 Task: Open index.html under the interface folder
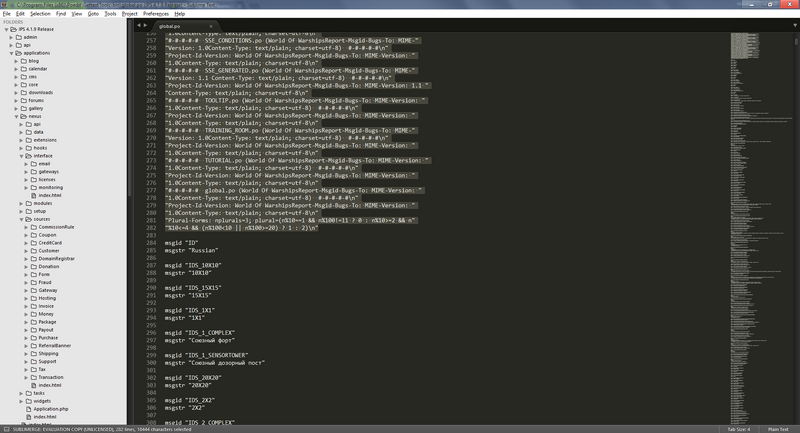50,195
